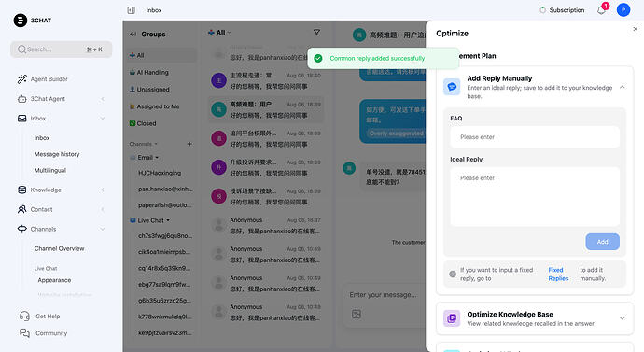644x352 pixels.
Task: Select the k778wnkmukdq0l... live chat channel
Action: [165, 317]
